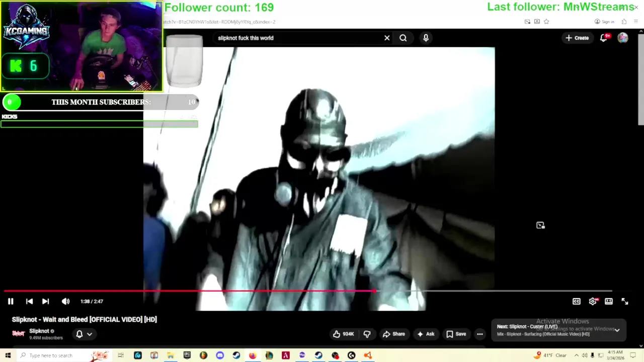Click the browser picture-in-picture toolbar icon
The height and width of the screenshot is (362, 644).
click(527, 22)
